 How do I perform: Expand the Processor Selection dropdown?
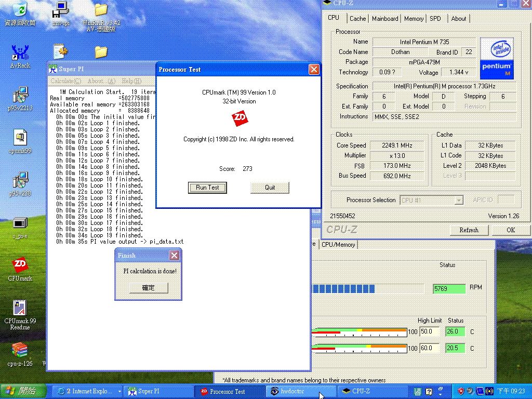pos(458,200)
